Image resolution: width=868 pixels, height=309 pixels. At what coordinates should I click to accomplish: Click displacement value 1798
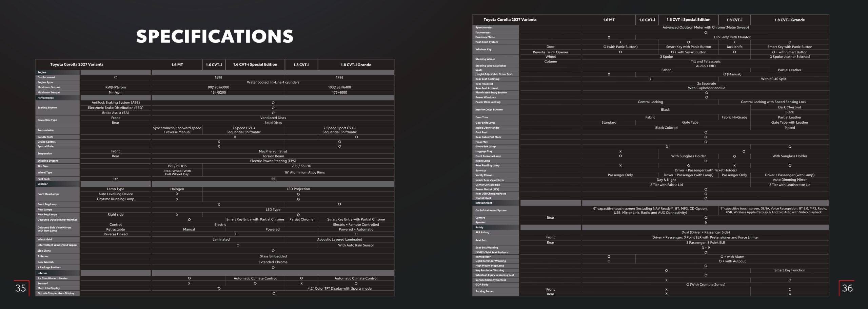[x=339, y=77]
